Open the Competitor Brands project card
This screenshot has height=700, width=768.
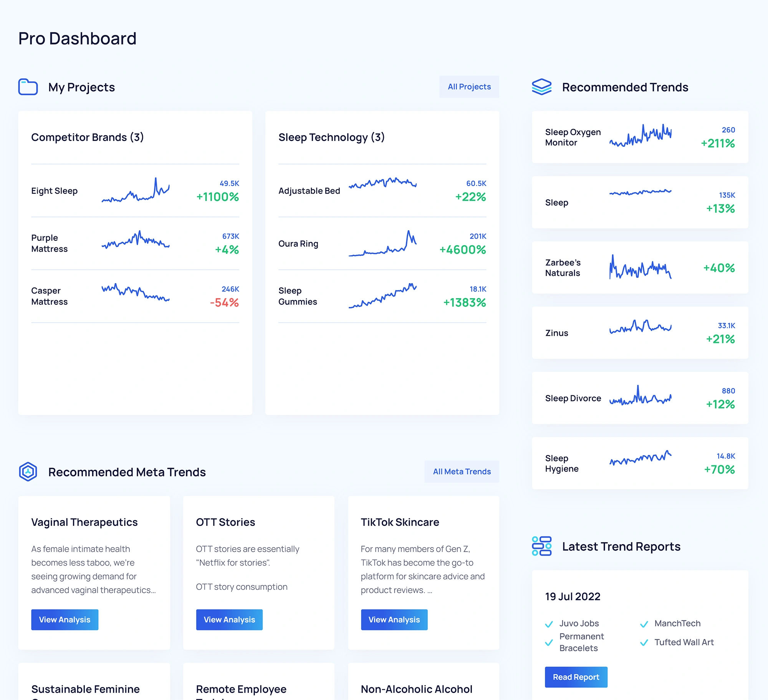point(88,137)
